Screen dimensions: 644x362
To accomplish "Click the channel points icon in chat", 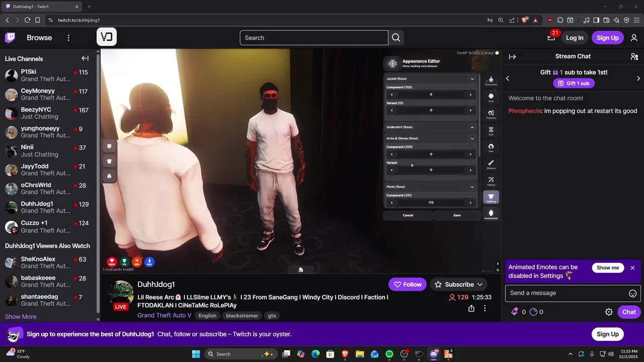I will pos(533,312).
